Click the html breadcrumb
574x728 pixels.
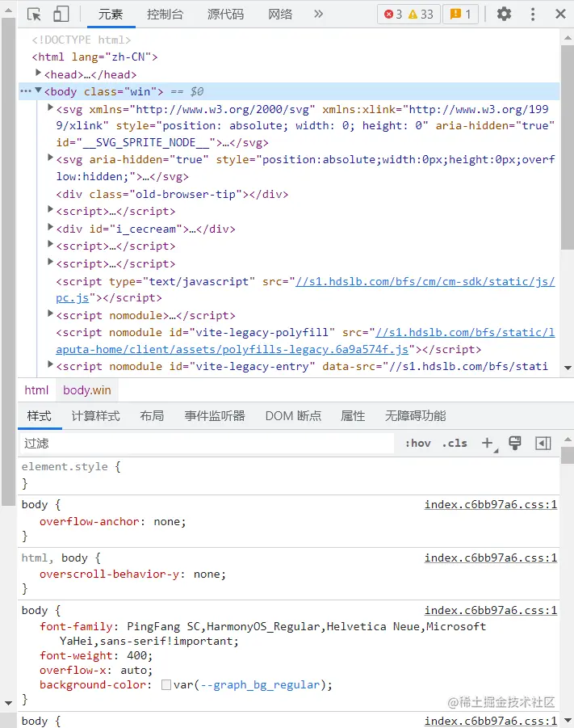[36, 390]
